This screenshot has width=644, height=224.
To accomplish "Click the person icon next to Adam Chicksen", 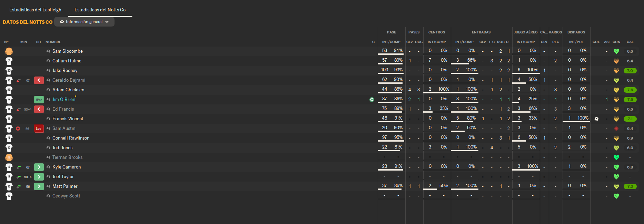I will coord(48,90).
